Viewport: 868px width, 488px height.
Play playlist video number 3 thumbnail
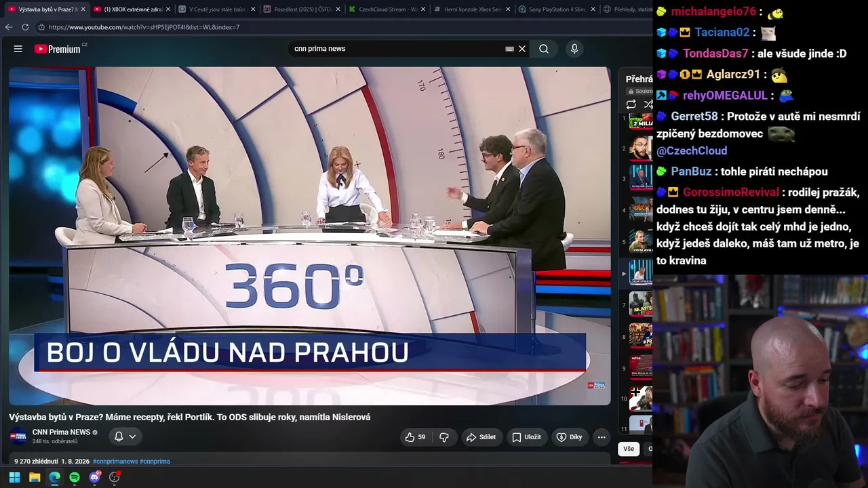(x=641, y=179)
